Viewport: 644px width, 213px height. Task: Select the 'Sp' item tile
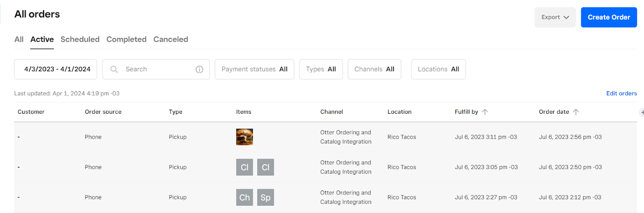[x=266, y=197]
